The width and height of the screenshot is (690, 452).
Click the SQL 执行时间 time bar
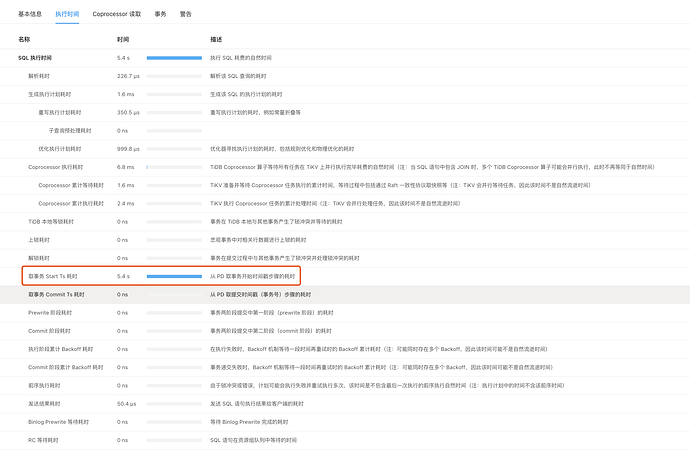(x=174, y=58)
